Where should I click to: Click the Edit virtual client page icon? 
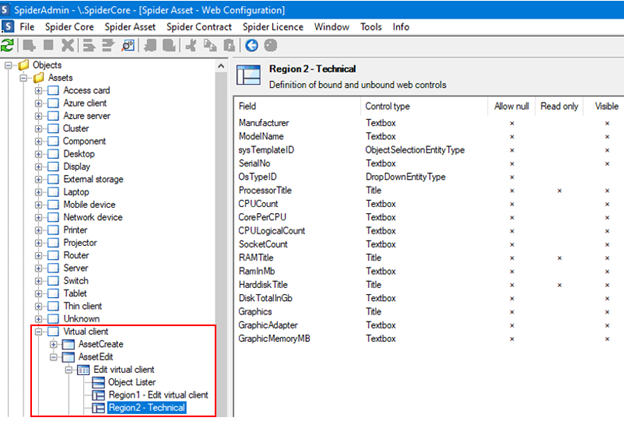[x=83, y=370]
